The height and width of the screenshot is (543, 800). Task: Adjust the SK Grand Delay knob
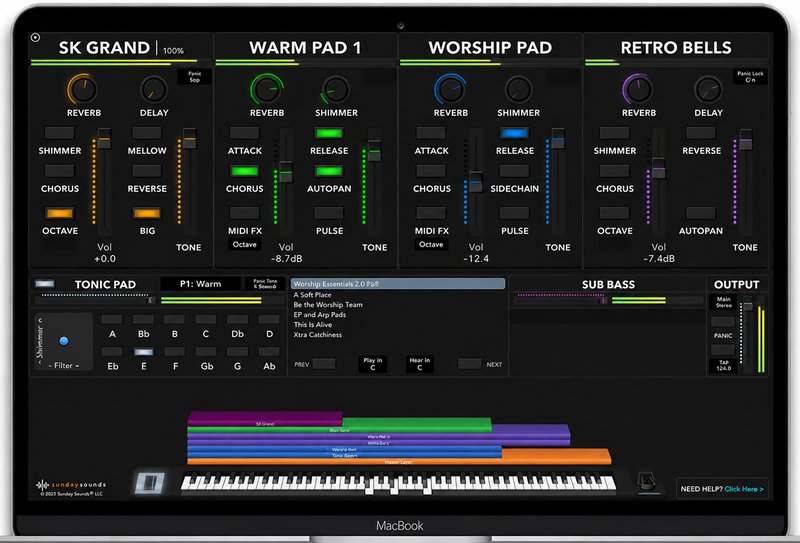click(x=154, y=89)
